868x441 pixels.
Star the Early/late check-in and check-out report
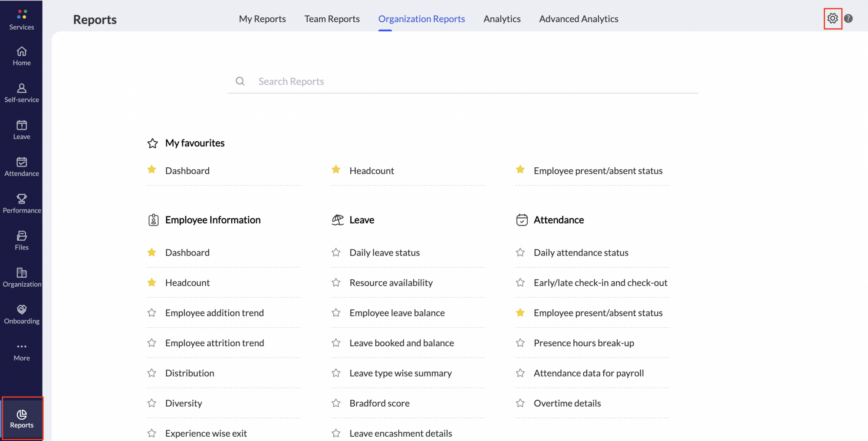(520, 282)
